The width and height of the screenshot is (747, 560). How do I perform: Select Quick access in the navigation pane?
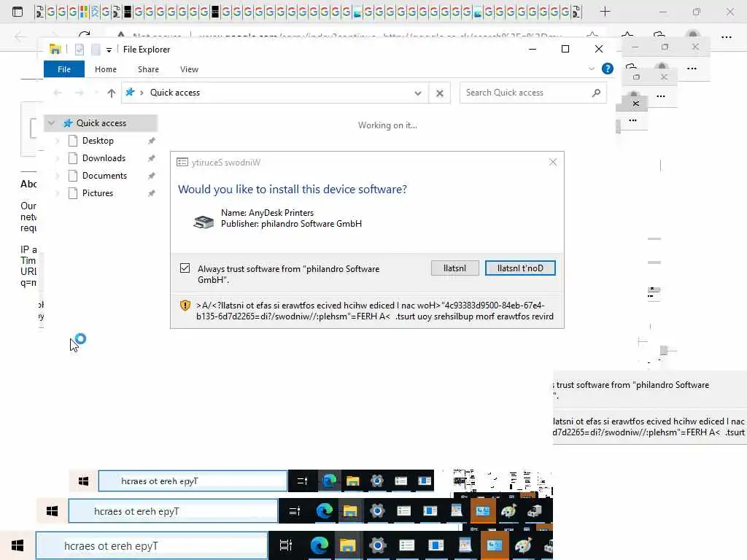pyautogui.click(x=101, y=122)
